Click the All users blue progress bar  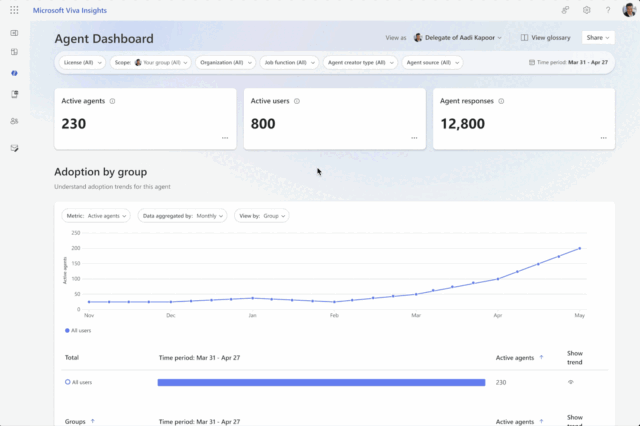320,382
